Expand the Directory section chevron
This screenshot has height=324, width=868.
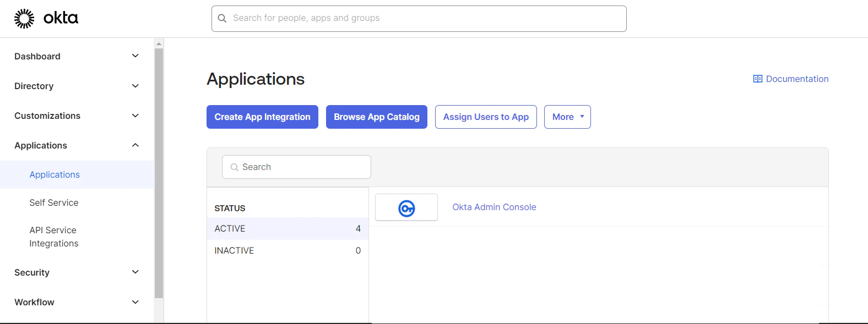135,86
